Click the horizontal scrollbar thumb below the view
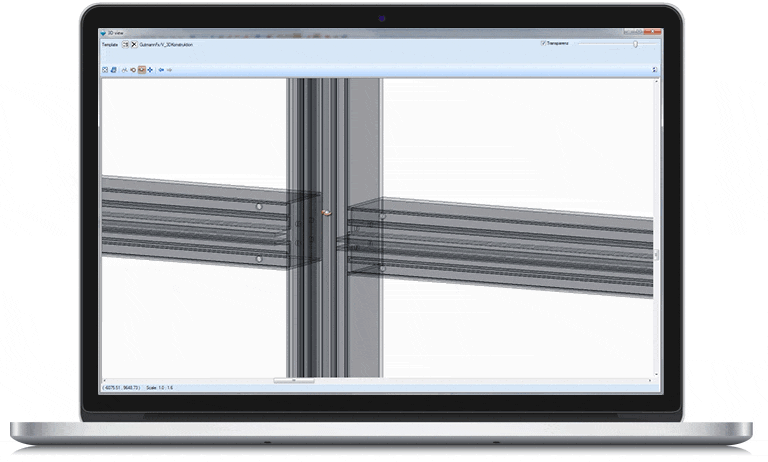The width and height of the screenshot is (768, 462). [293, 380]
